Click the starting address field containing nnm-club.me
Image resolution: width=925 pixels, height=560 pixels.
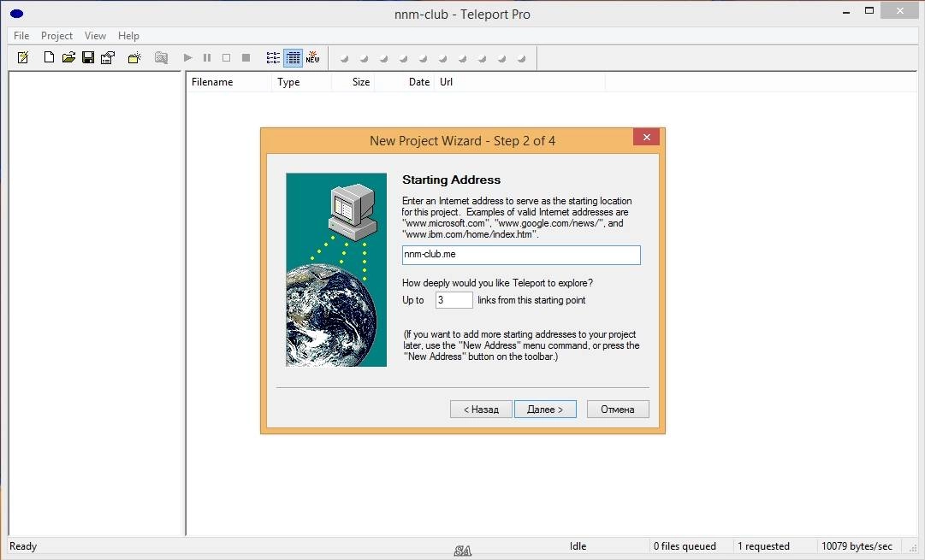coord(521,255)
